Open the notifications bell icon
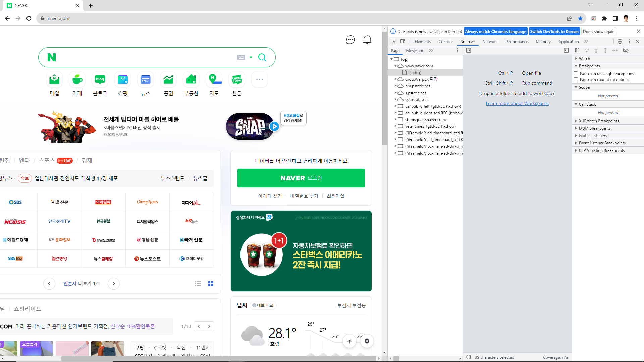The width and height of the screenshot is (644, 362). tap(367, 40)
